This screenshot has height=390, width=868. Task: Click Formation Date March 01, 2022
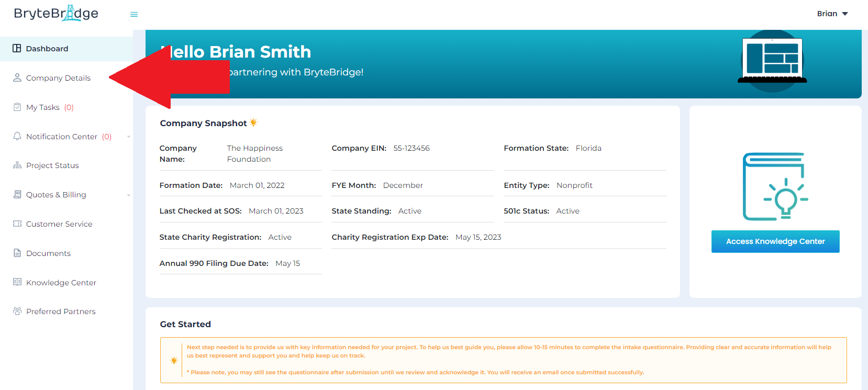257,185
